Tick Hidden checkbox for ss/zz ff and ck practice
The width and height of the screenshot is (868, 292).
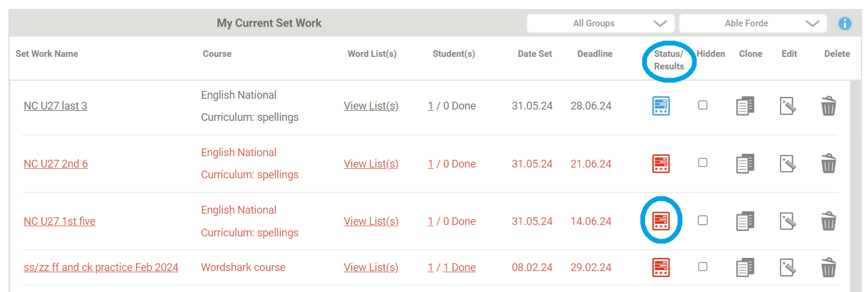[x=703, y=266]
